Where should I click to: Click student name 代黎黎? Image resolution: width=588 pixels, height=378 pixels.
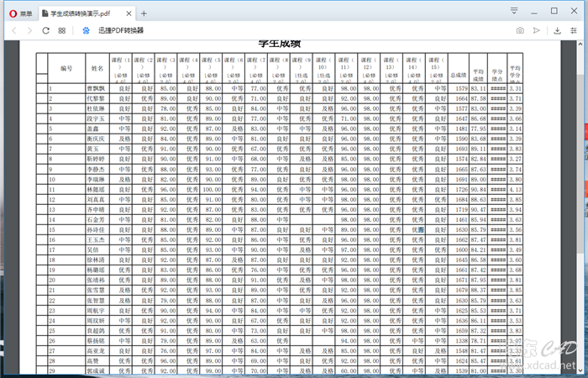click(x=96, y=98)
